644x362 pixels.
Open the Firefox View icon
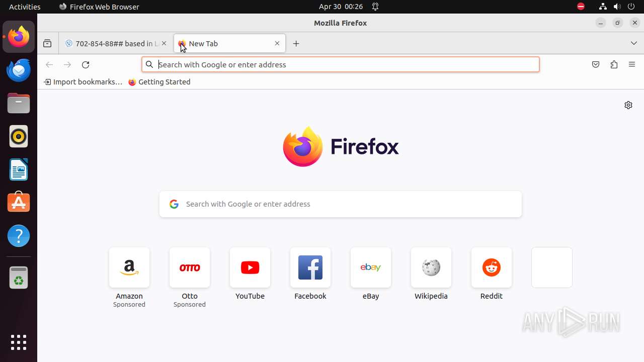point(47,44)
